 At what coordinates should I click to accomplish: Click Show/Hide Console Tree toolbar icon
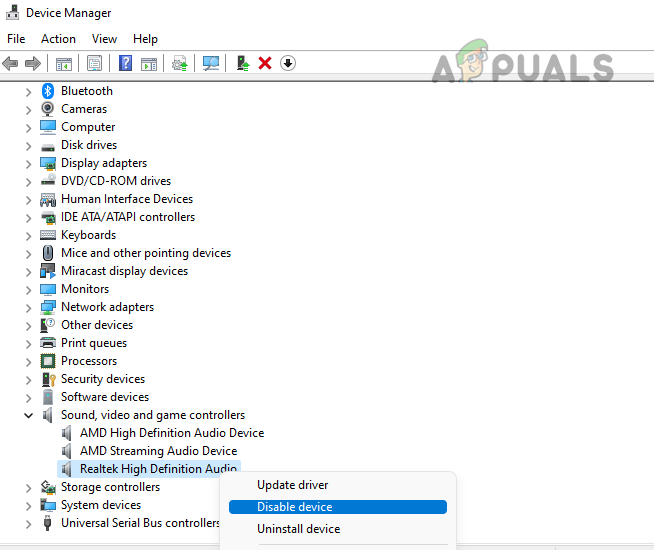64,64
